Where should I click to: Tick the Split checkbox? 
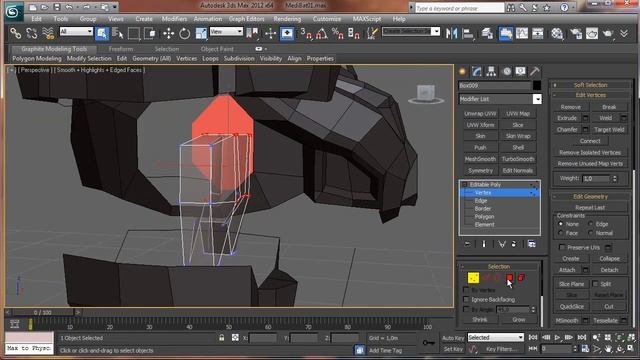(x=595, y=284)
